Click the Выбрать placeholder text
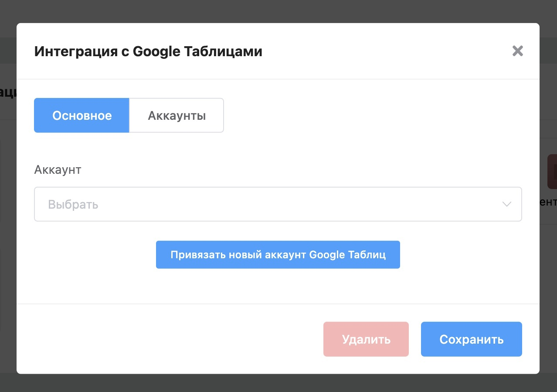The image size is (557, 392). [x=73, y=204]
